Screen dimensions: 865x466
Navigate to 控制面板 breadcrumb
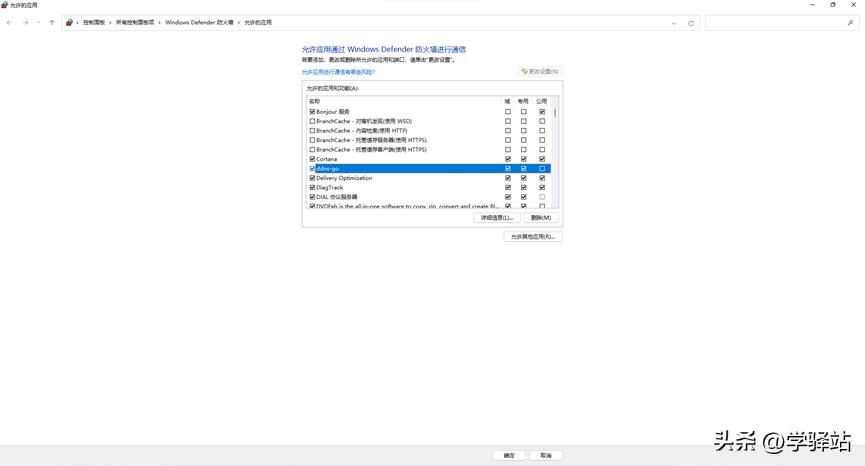point(94,23)
